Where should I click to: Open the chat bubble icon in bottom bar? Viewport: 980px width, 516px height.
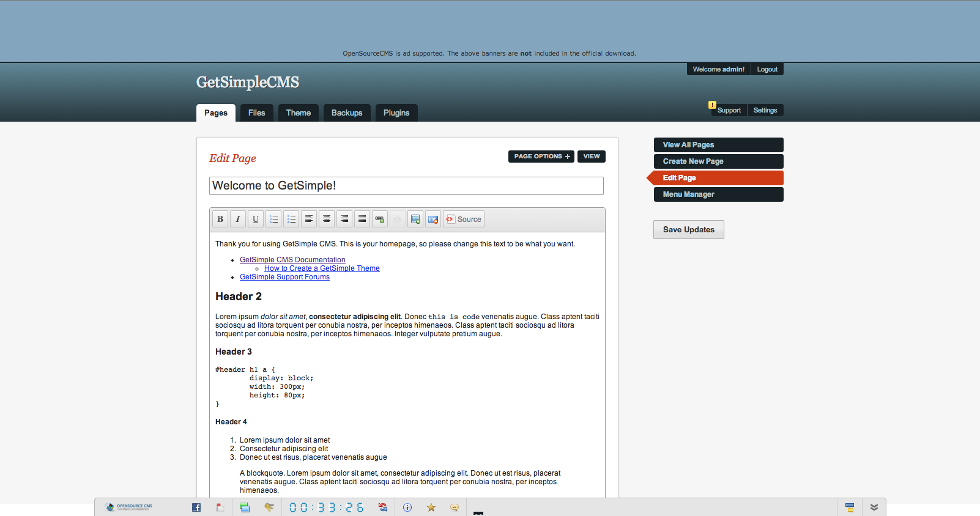455,507
